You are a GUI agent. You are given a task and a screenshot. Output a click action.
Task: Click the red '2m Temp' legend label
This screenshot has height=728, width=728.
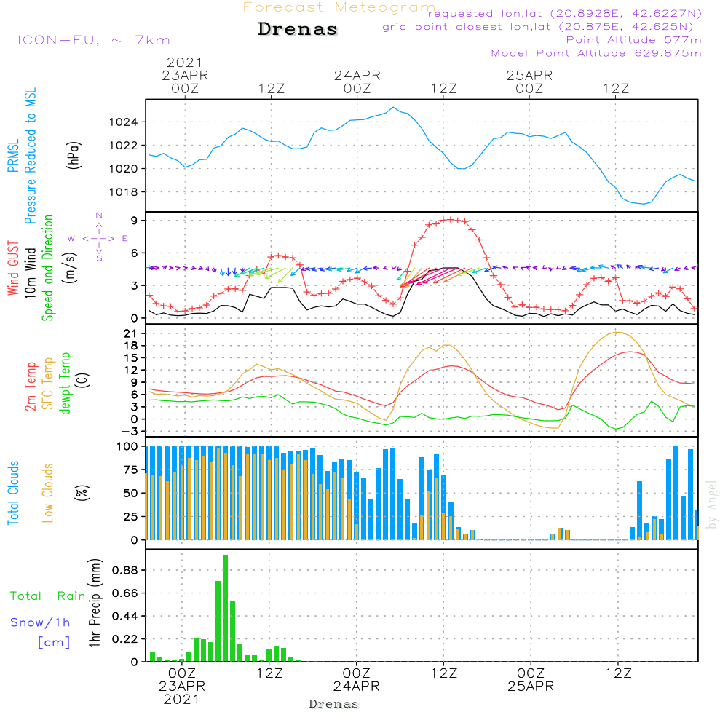pyautogui.click(x=30, y=387)
